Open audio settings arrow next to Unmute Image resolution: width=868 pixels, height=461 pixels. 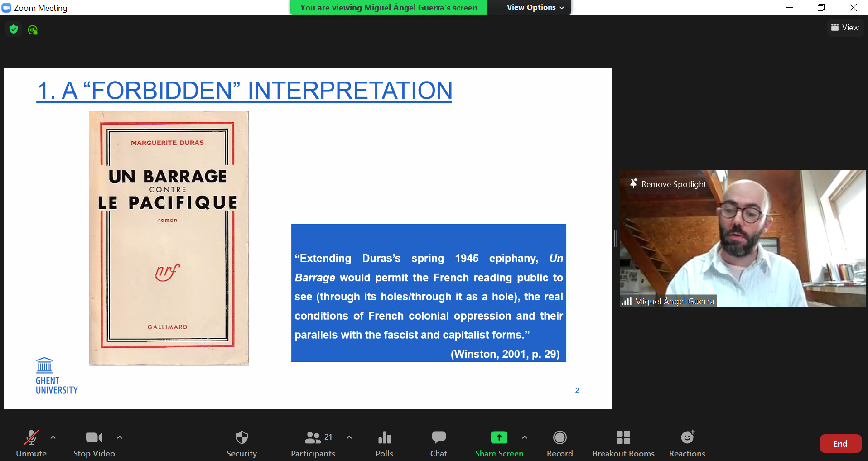click(53, 437)
